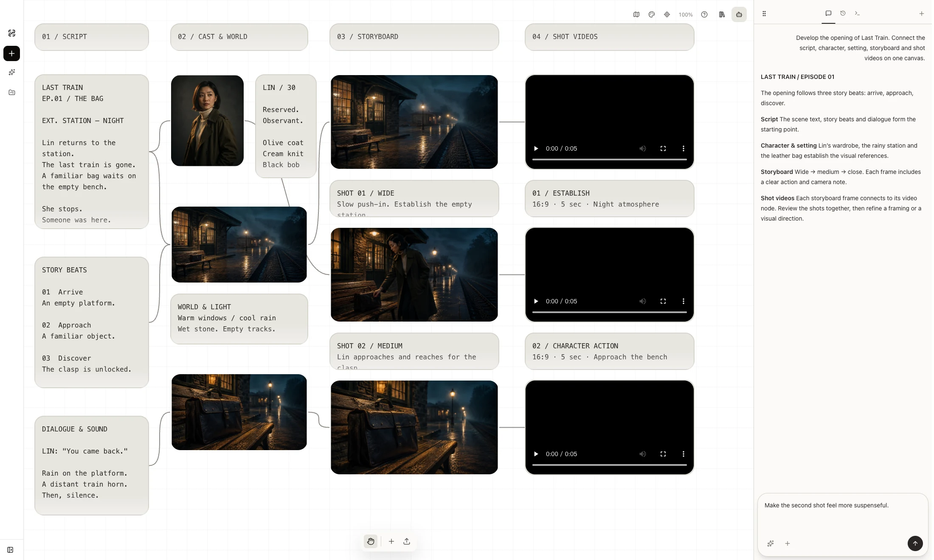Open the color palette theme icon
The image size is (934, 560).
tap(652, 14)
